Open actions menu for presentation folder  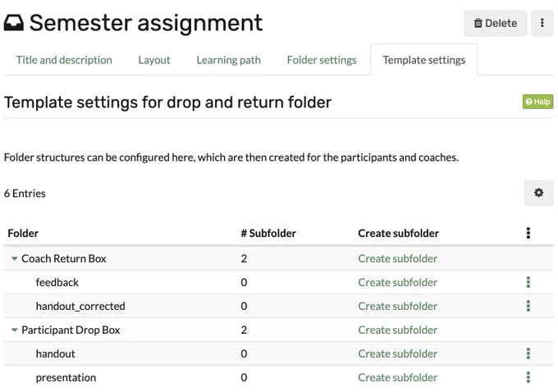(x=528, y=377)
